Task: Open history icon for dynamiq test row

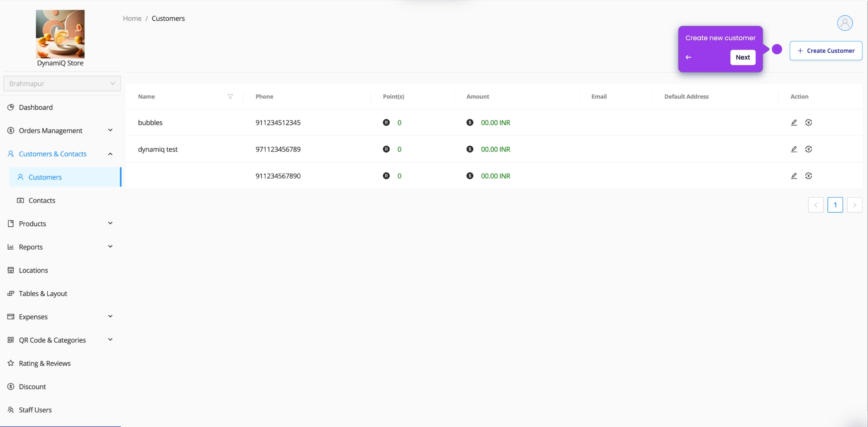Action: (808, 149)
